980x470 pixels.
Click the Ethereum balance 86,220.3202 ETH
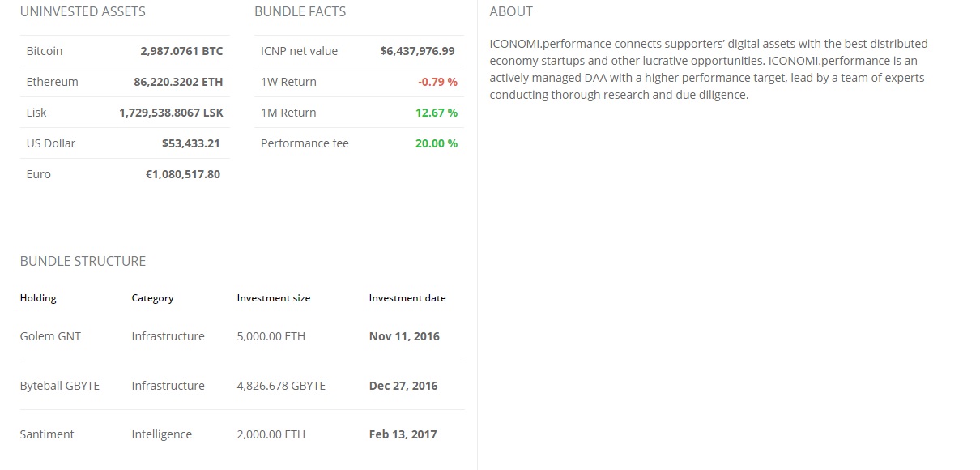[178, 82]
